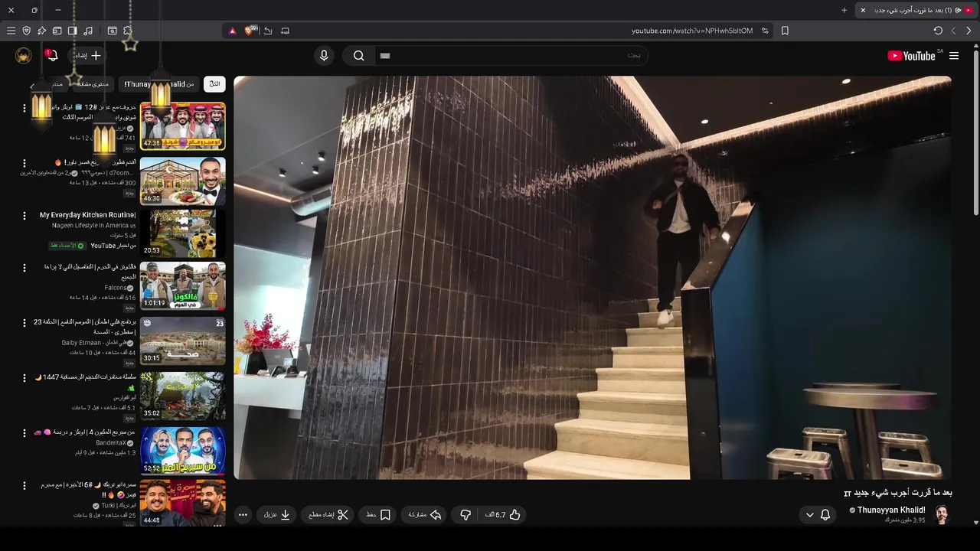
Task: Open the browser main menu hamburger
Action: coord(11,31)
